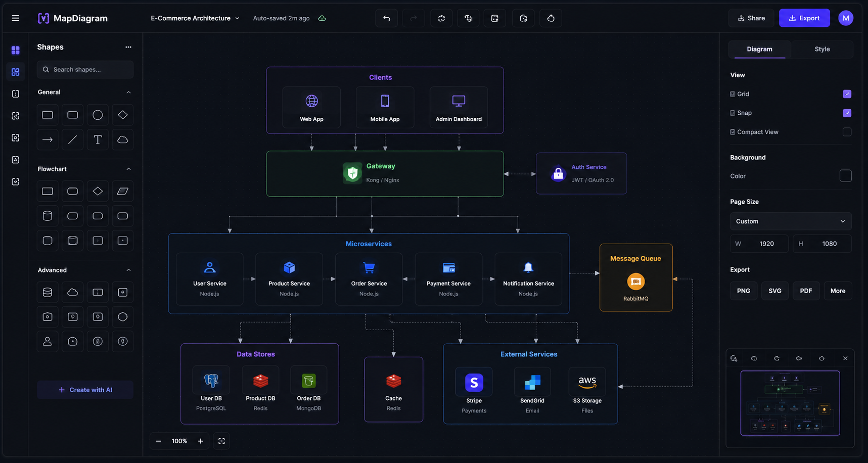The height and width of the screenshot is (463, 868).
Task: Click the 100% zoom level
Action: tap(179, 441)
